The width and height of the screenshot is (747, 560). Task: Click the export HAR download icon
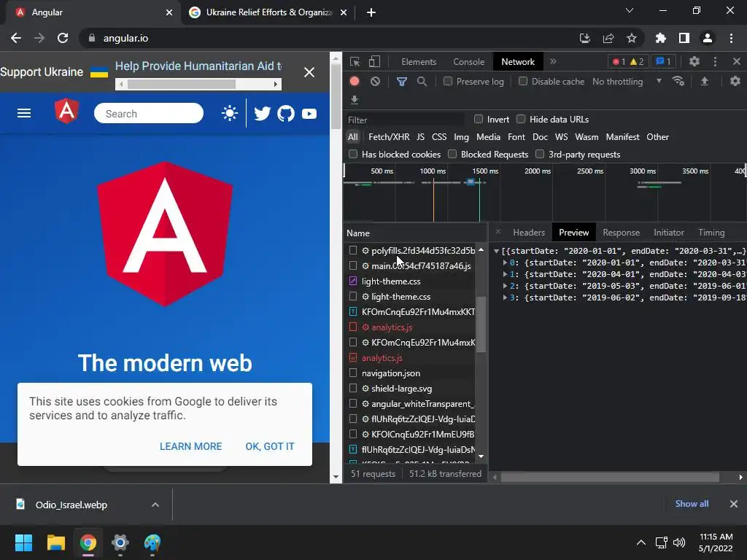point(355,99)
